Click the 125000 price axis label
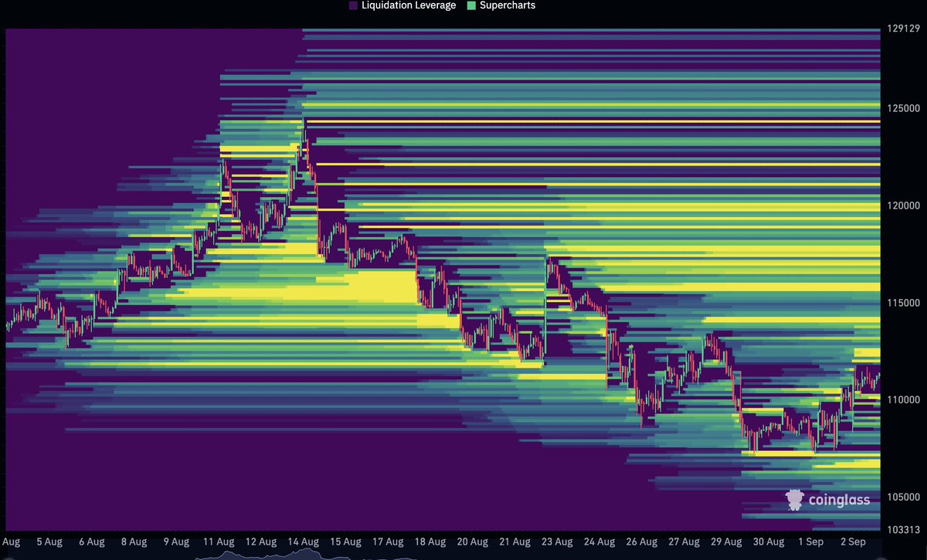Image resolution: width=927 pixels, height=560 pixels. (903, 108)
